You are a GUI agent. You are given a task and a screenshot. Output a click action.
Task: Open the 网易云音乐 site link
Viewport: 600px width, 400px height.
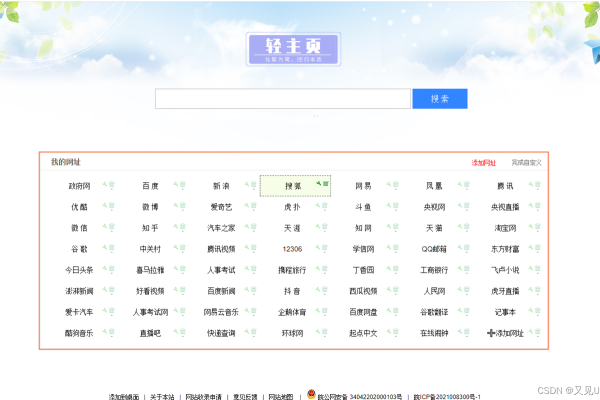221,312
